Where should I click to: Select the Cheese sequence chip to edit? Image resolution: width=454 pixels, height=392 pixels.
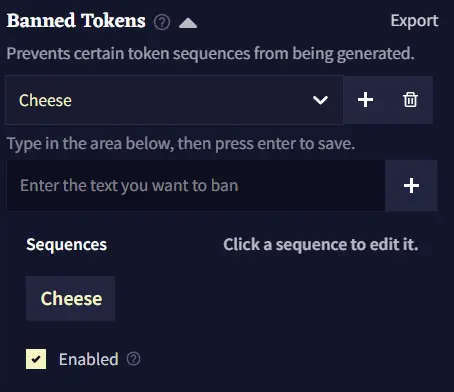[71, 298]
